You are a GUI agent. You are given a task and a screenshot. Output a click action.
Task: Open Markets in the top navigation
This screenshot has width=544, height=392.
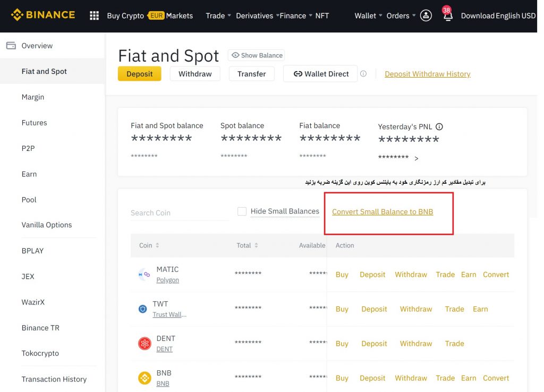tap(180, 15)
